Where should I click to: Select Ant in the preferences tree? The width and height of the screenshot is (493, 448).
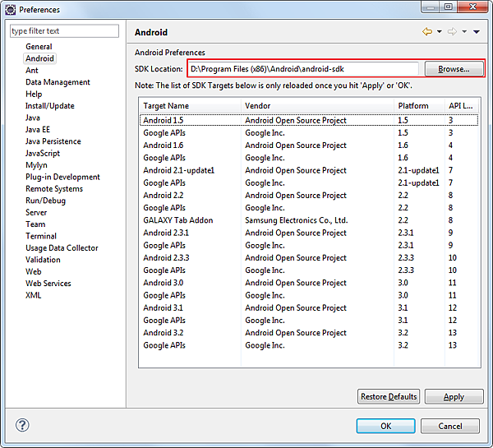32,70
